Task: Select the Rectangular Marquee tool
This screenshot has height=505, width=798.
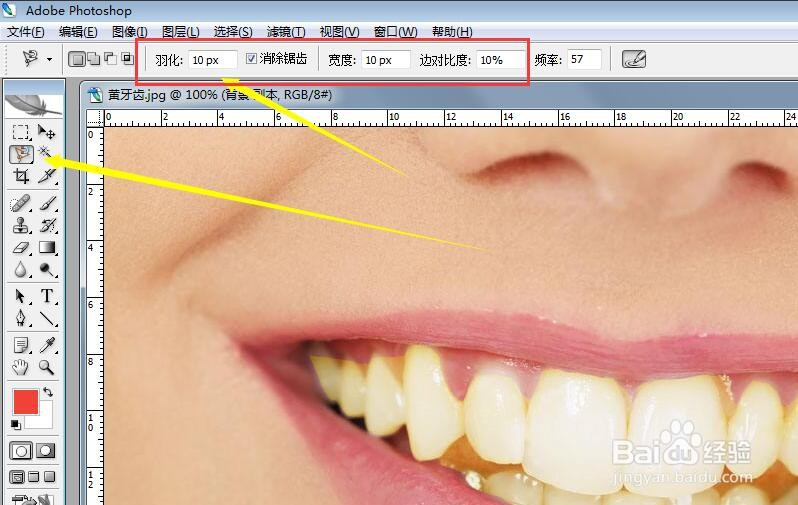Action: (20, 132)
